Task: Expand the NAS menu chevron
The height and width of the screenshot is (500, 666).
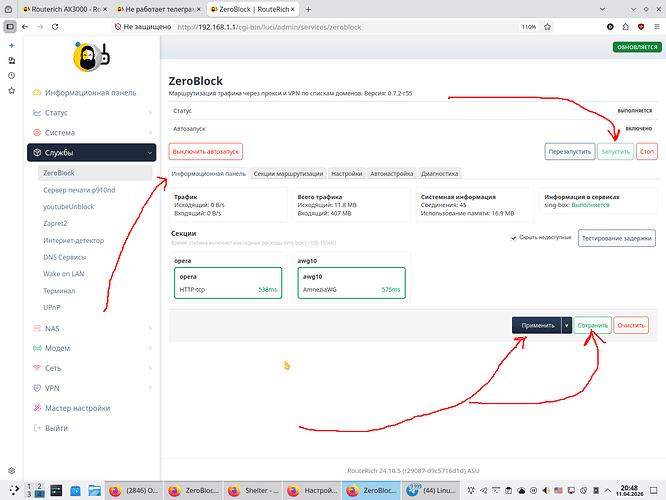Action: pyautogui.click(x=150, y=328)
